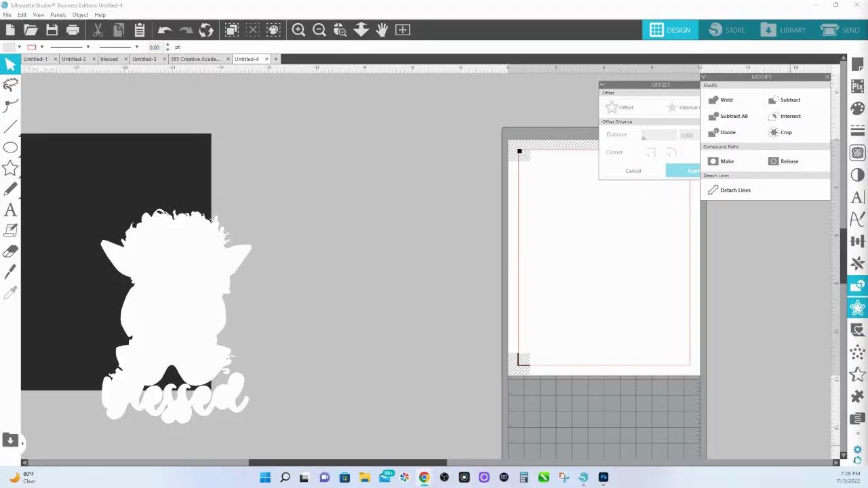Click Divide in the Modify panel

click(722, 132)
